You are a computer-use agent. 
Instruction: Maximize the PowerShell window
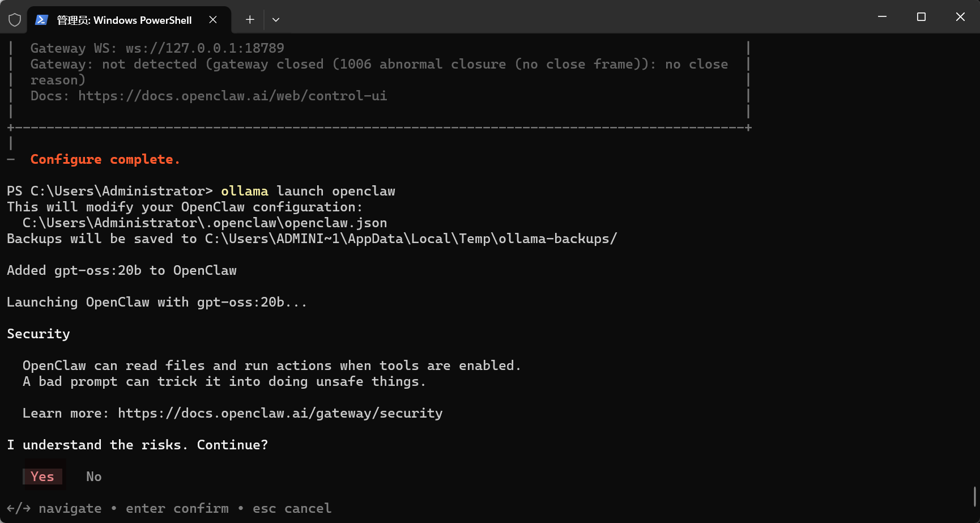[x=921, y=17]
